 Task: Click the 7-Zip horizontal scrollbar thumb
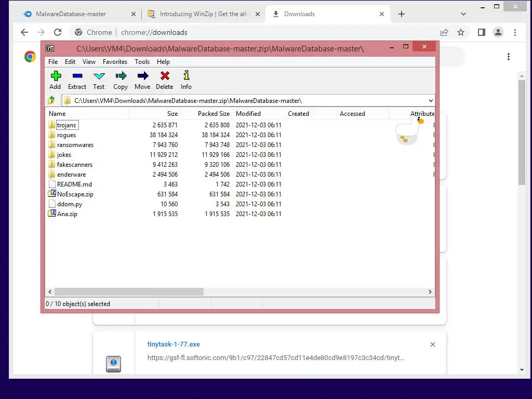[129, 292]
